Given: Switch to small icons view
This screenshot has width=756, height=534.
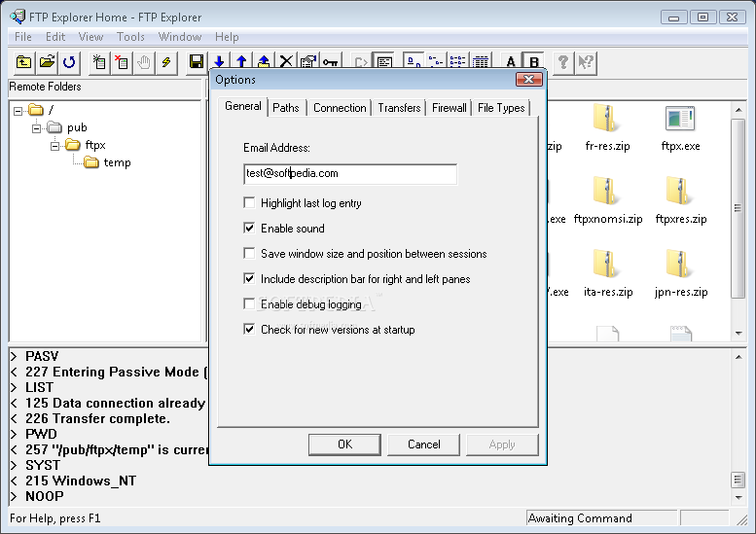Looking at the screenshot, I should point(436,61).
